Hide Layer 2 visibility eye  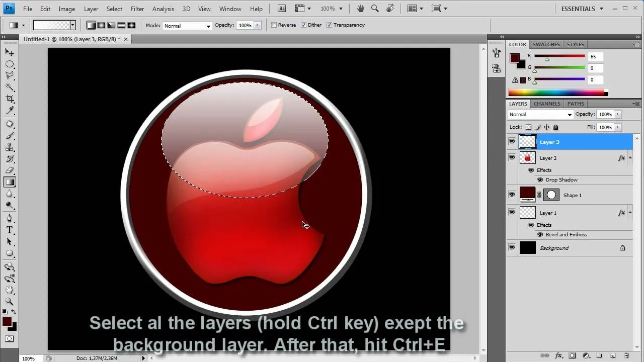point(512,157)
